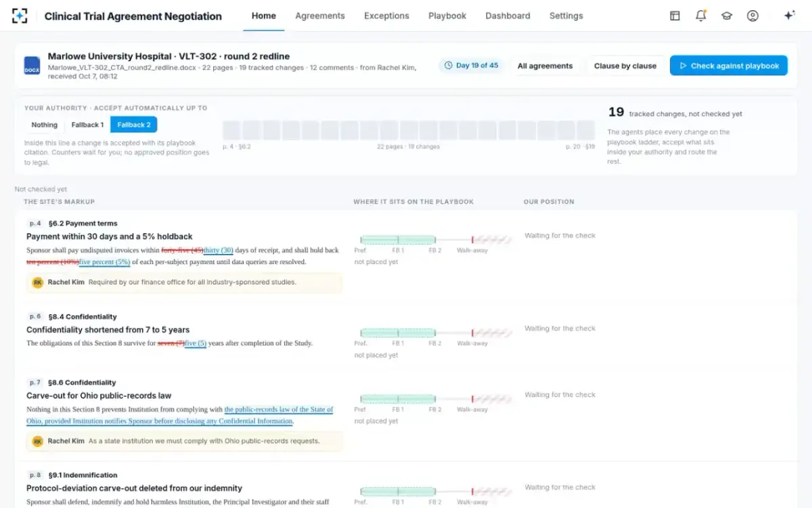Click the §9.1 Indemnification heading
Screen dimensions: 812x508
(x=83, y=475)
